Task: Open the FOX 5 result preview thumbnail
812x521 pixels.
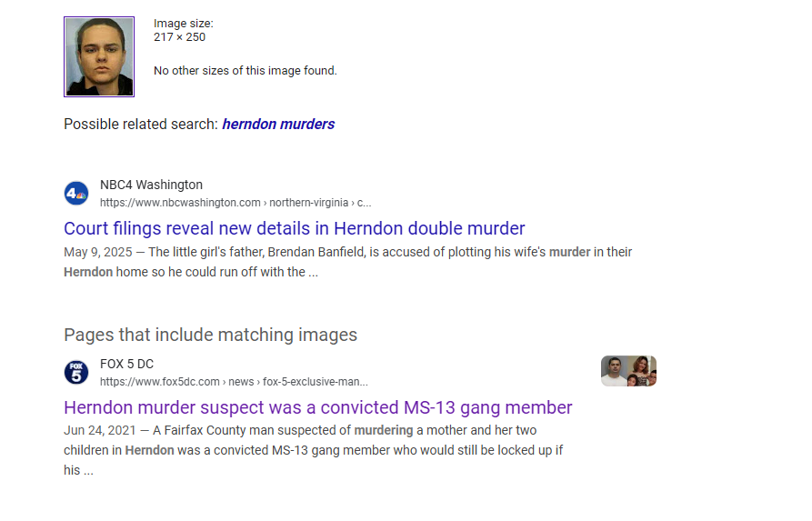Action: [x=628, y=371]
